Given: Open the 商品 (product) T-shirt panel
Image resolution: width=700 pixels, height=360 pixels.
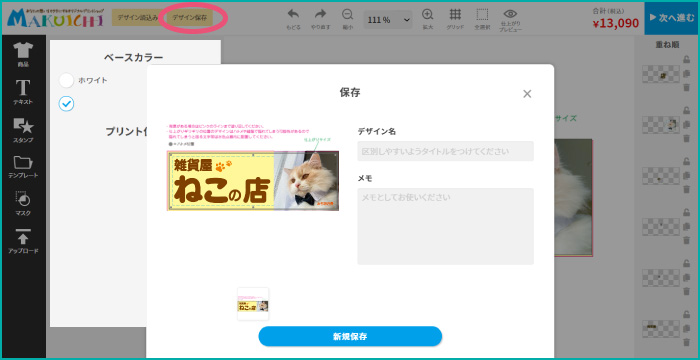Looking at the screenshot, I should point(23,55).
